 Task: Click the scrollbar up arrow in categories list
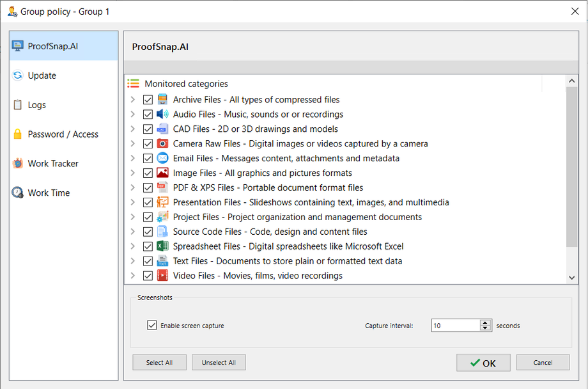pyautogui.click(x=571, y=81)
